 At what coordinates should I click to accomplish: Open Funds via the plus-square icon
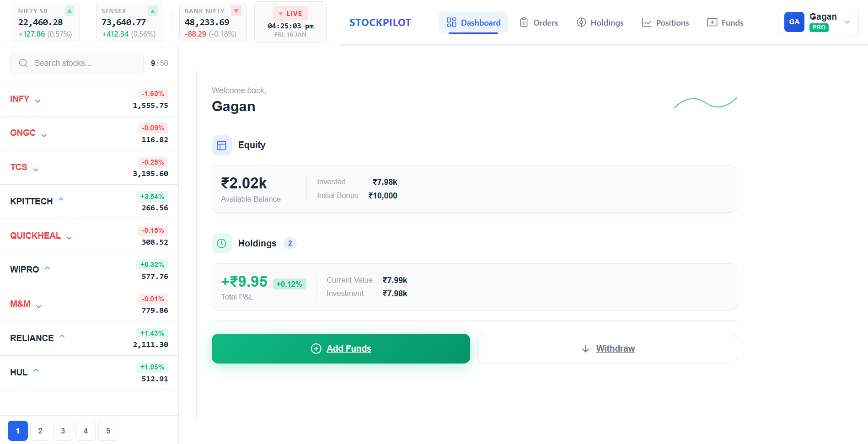click(712, 22)
